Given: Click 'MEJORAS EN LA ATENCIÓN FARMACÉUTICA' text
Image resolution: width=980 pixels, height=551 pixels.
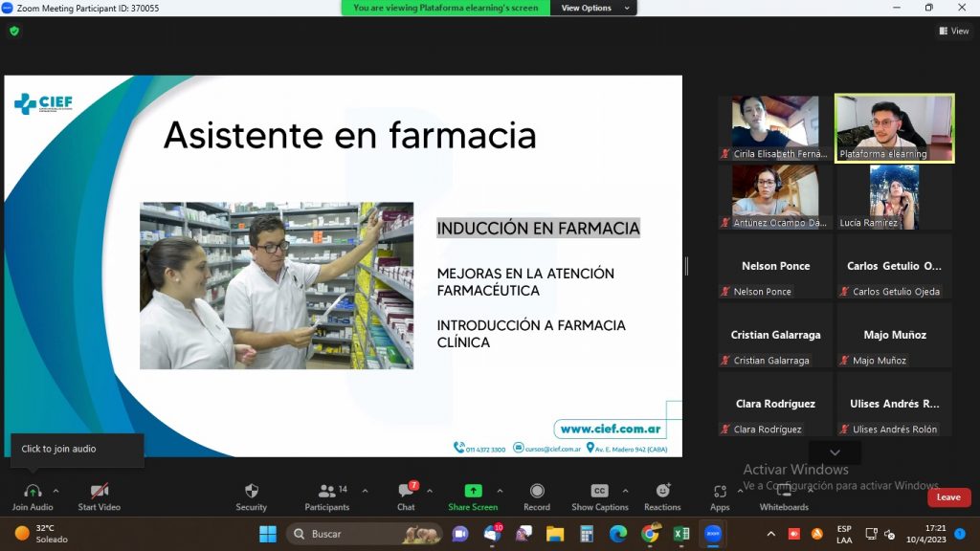Looking at the screenshot, I should click(525, 282).
